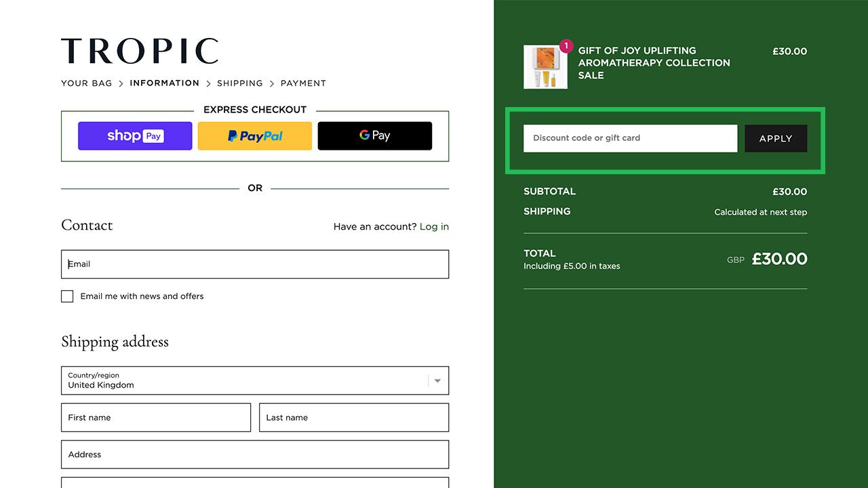Click the First name field

(x=156, y=418)
